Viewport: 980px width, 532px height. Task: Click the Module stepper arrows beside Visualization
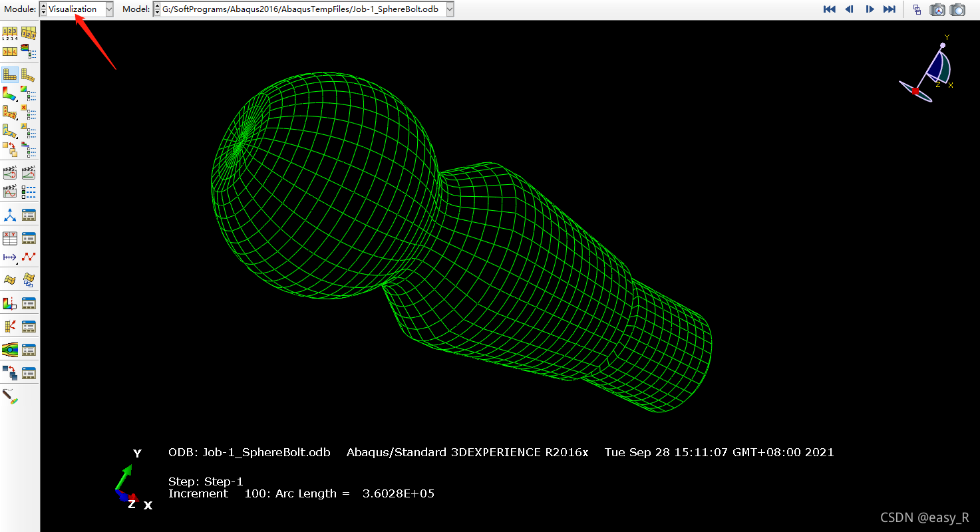[44, 9]
